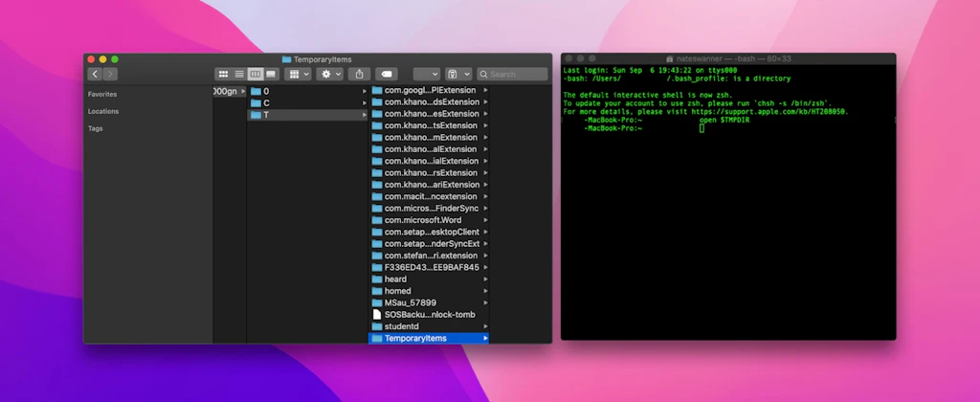Image resolution: width=980 pixels, height=402 pixels.
Task: Open the studentd folder
Action: [x=429, y=326]
